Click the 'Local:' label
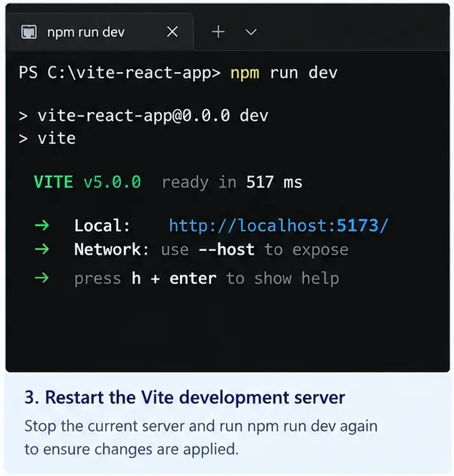The width and height of the screenshot is (454, 476). click(x=102, y=226)
